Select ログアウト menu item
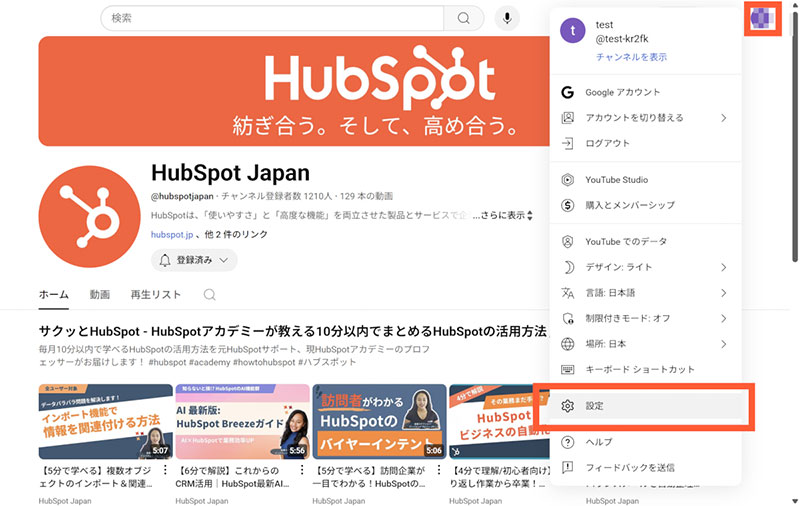This screenshot has width=800, height=506. pyautogui.click(x=645, y=143)
